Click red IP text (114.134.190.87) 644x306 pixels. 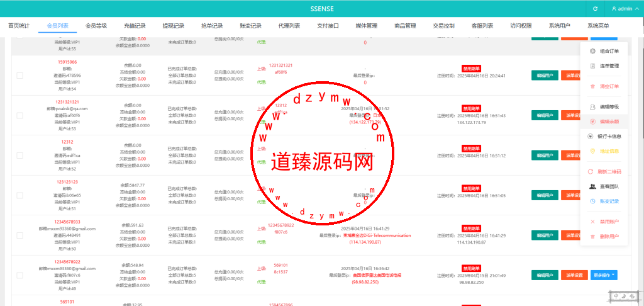[x=365, y=242]
